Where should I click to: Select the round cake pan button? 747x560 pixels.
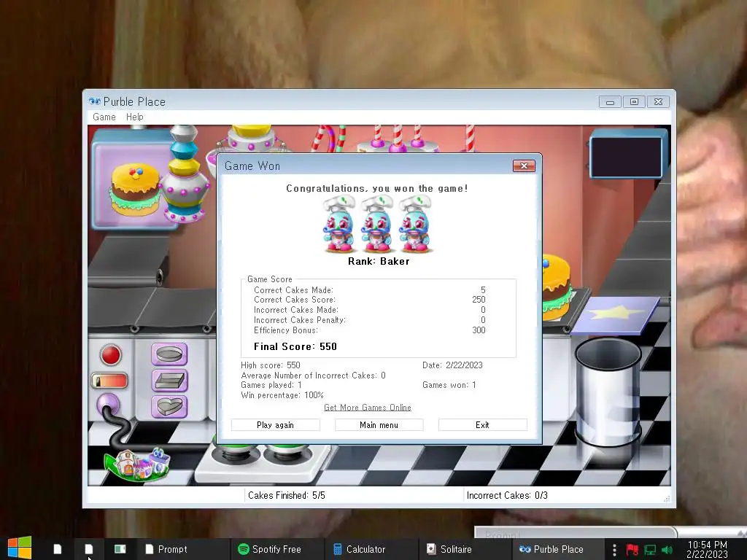pyautogui.click(x=169, y=354)
